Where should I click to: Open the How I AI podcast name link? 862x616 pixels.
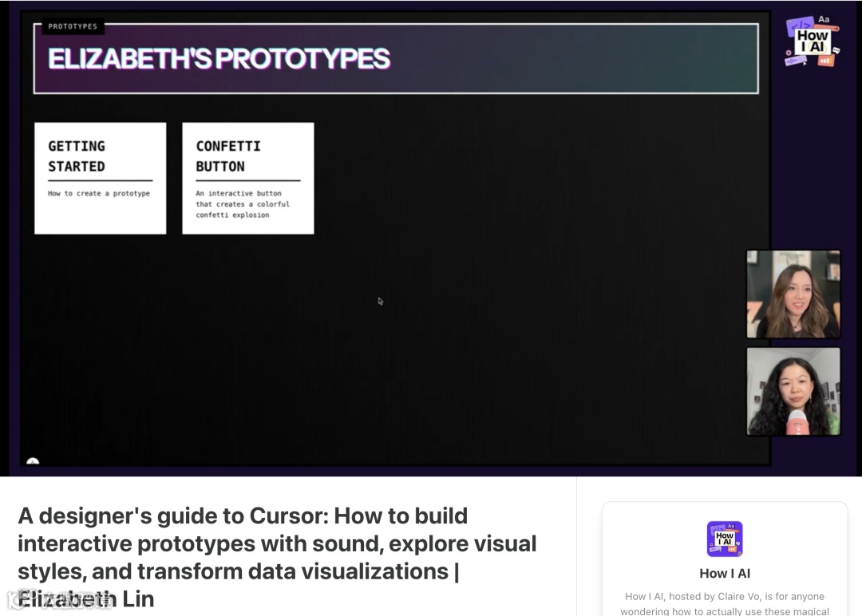coord(725,573)
